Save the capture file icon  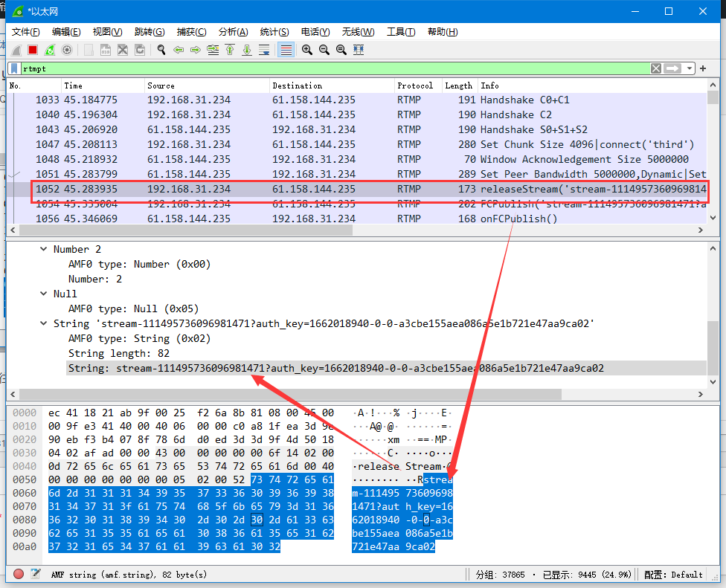106,50
